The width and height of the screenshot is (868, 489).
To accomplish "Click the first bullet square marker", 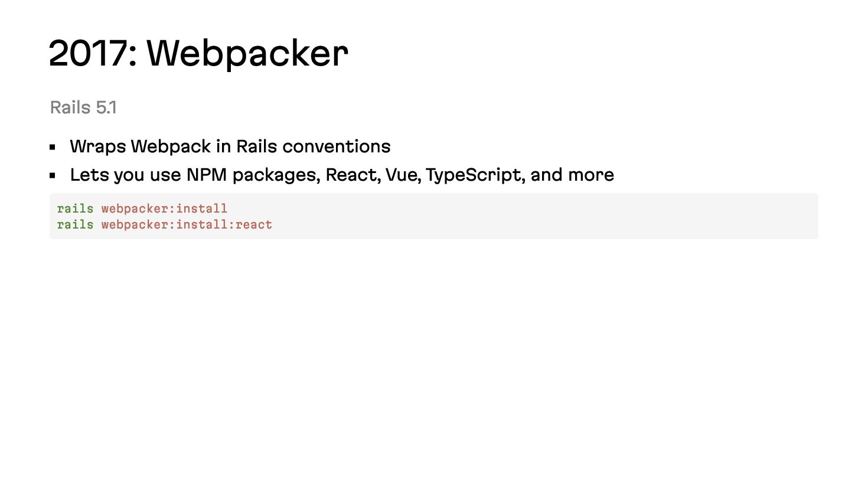I will click(x=53, y=147).
